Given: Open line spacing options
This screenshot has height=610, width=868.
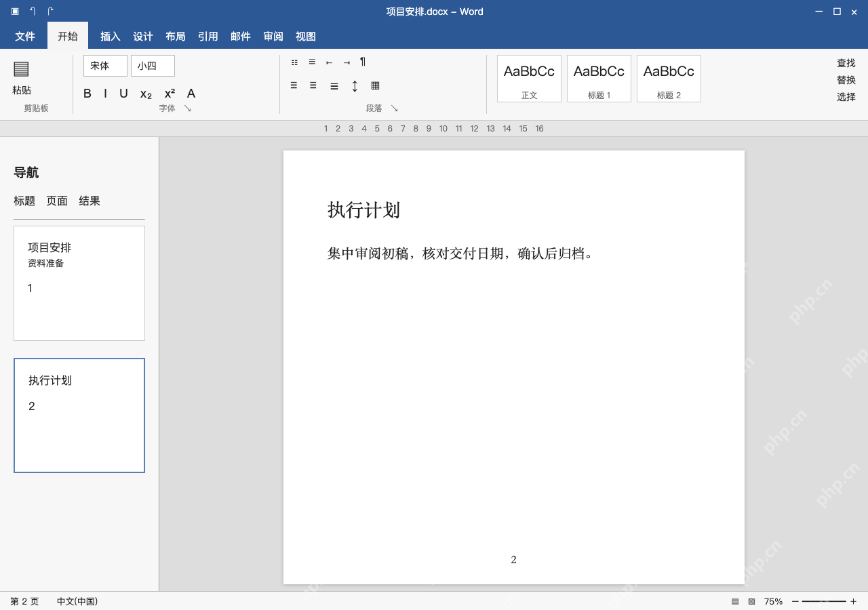Looking at the screenshot, I should pos(355,86).
